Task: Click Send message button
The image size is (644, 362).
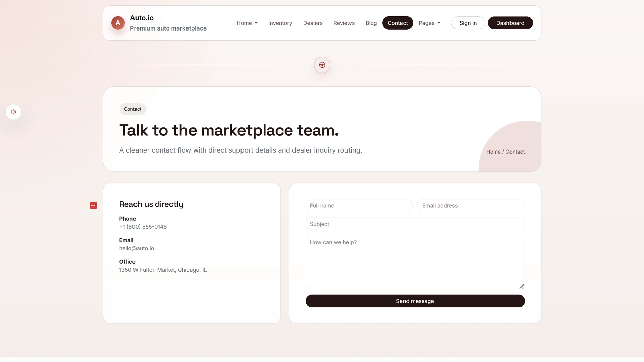Action: (415, 301)
